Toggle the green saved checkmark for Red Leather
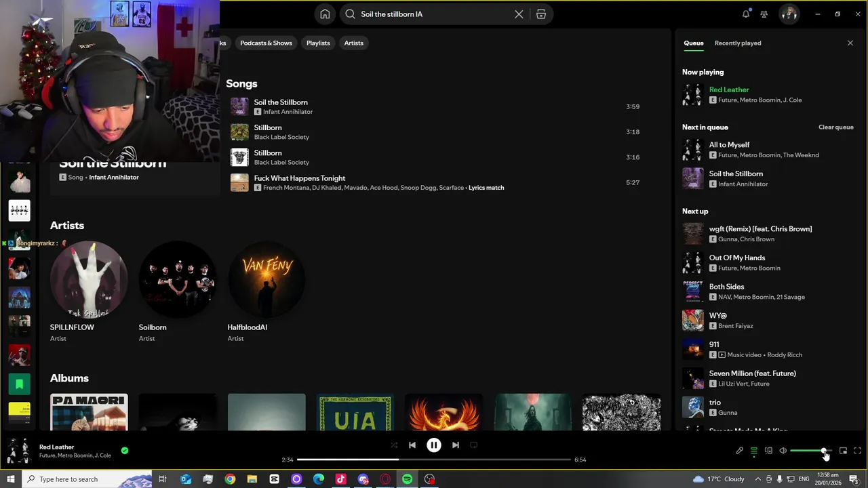Screen dimensions: 868x488 coord(125,450)
